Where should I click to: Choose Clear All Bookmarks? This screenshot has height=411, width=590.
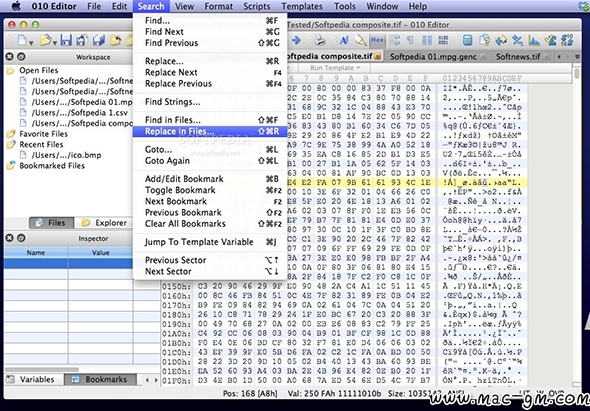pos(210,224)
